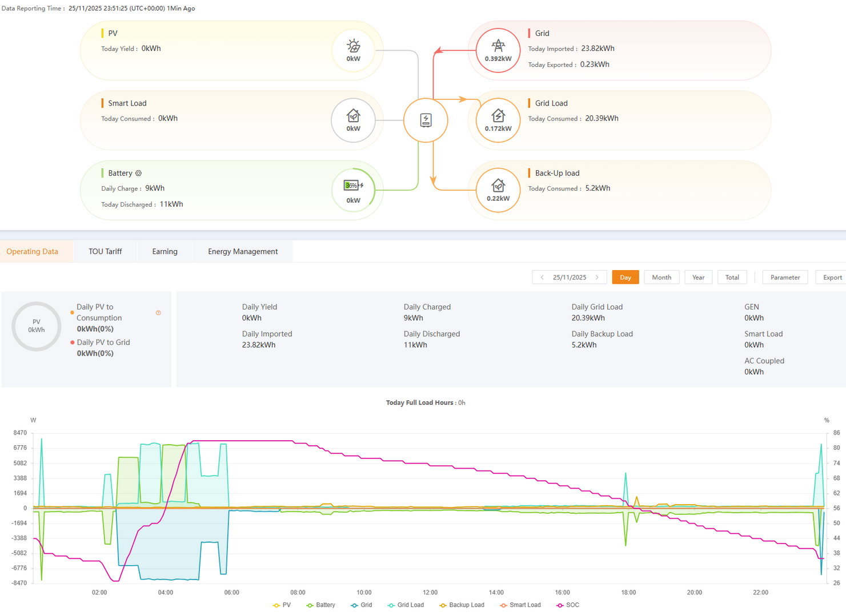Viewport: 846px width, 616px height.
Task: Click the Grid power tower icon
Action: (x=498, y=46)
